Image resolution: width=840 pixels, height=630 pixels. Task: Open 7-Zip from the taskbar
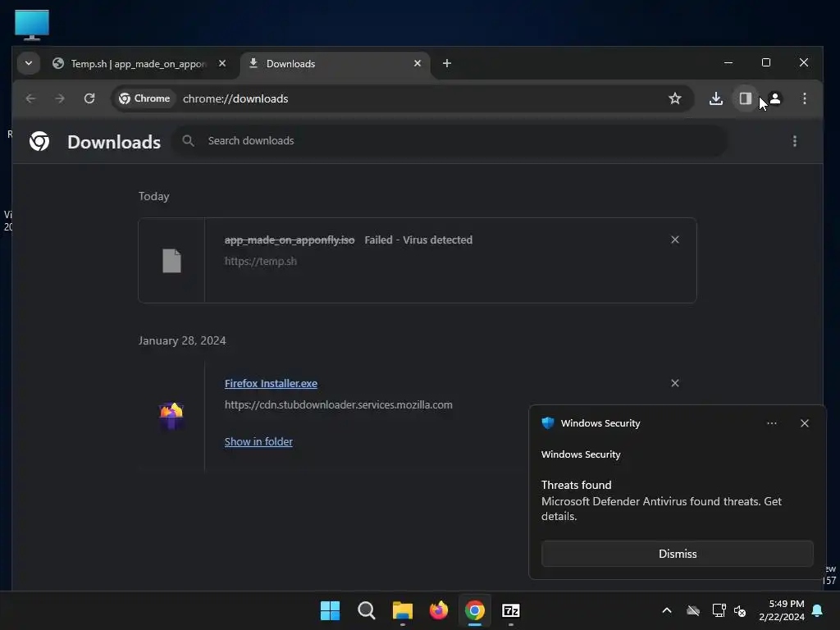[511, 610]
